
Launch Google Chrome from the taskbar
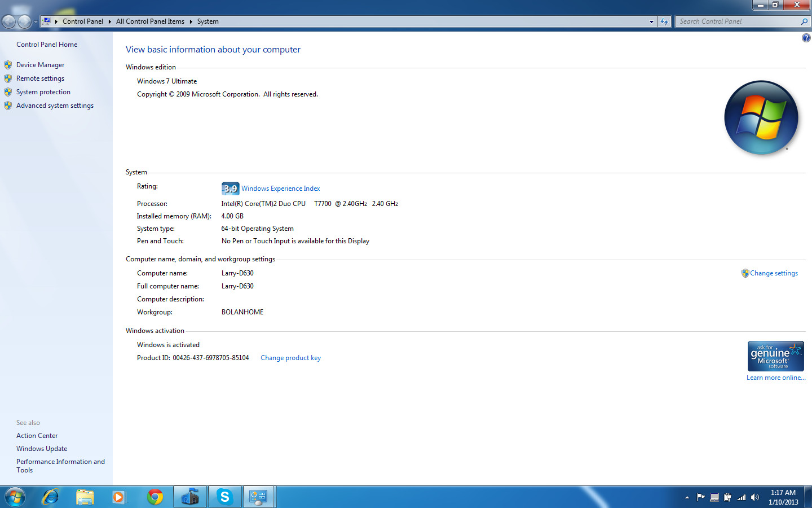pos(155,497)
